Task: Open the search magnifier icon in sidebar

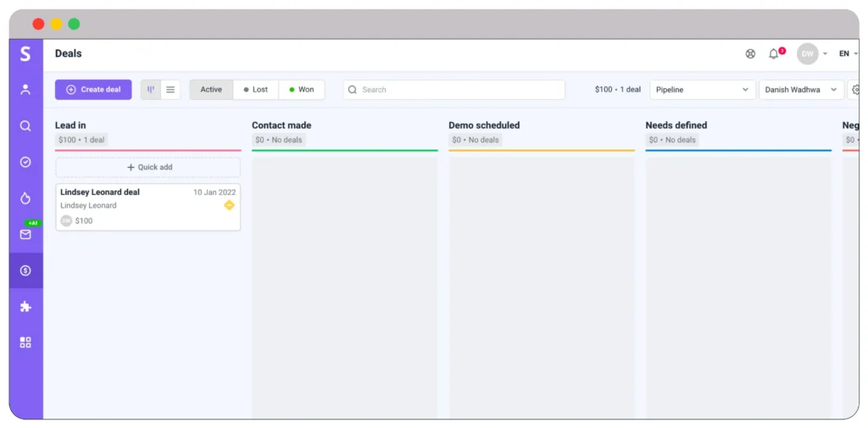Action: [25, 126]
